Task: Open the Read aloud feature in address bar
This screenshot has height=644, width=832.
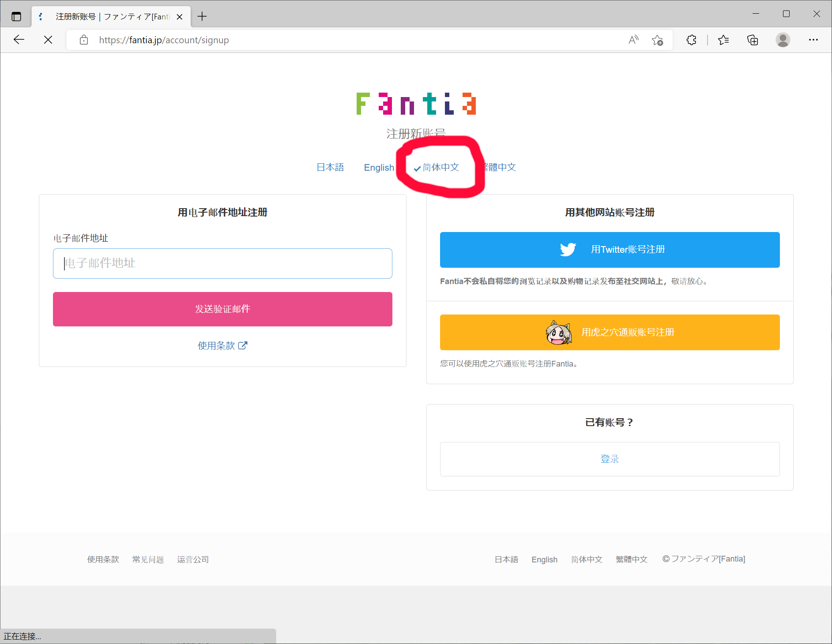Action: pos(633,40)
